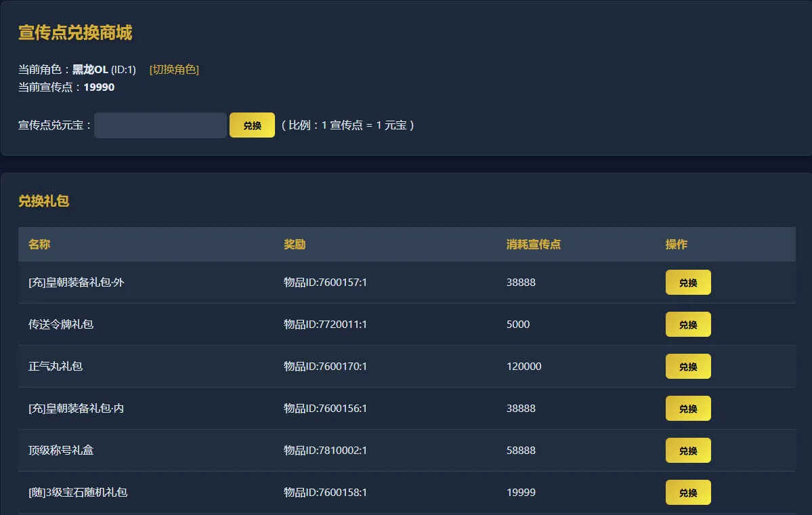Redeem the [充]皇朝装备礼包·内 row

click(687, 409)
